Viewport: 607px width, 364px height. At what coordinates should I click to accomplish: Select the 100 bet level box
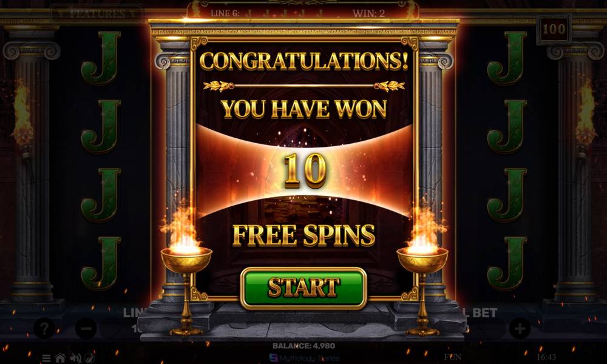[554, 29]
